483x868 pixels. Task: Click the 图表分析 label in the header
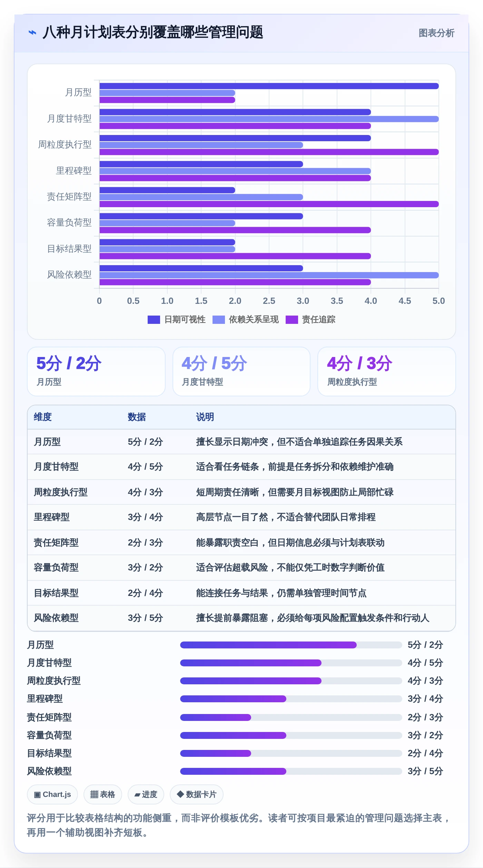pyautogui.click(x=436, y=33)
